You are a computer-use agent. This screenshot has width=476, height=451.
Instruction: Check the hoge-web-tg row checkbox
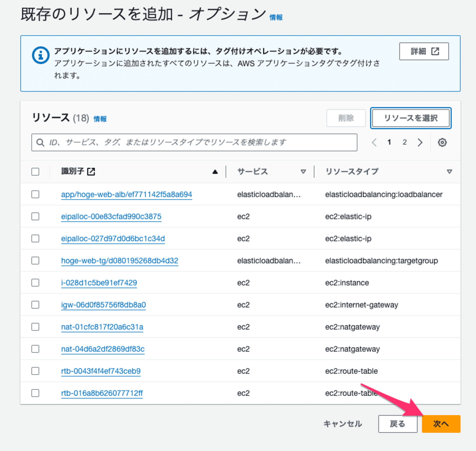click(35, 261)
